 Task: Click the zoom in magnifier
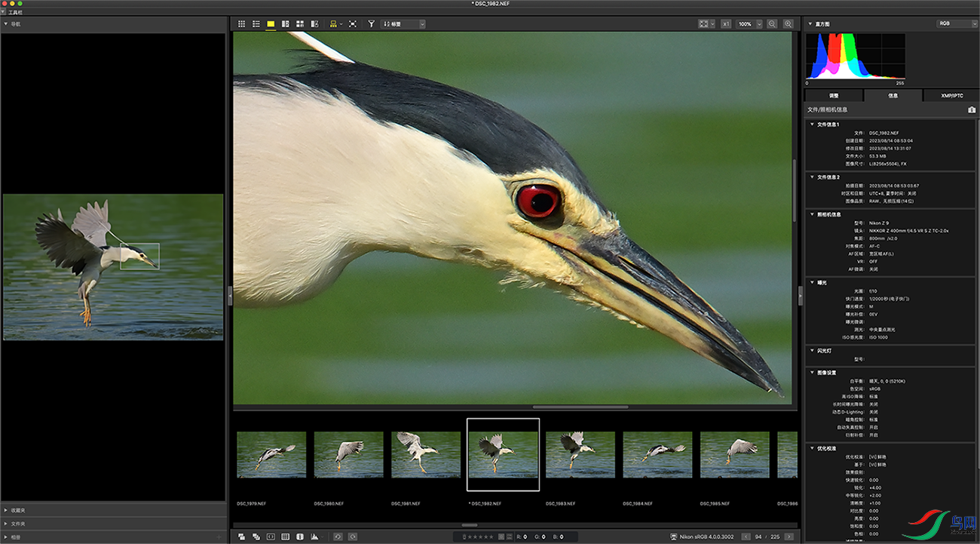pos(788,24)
